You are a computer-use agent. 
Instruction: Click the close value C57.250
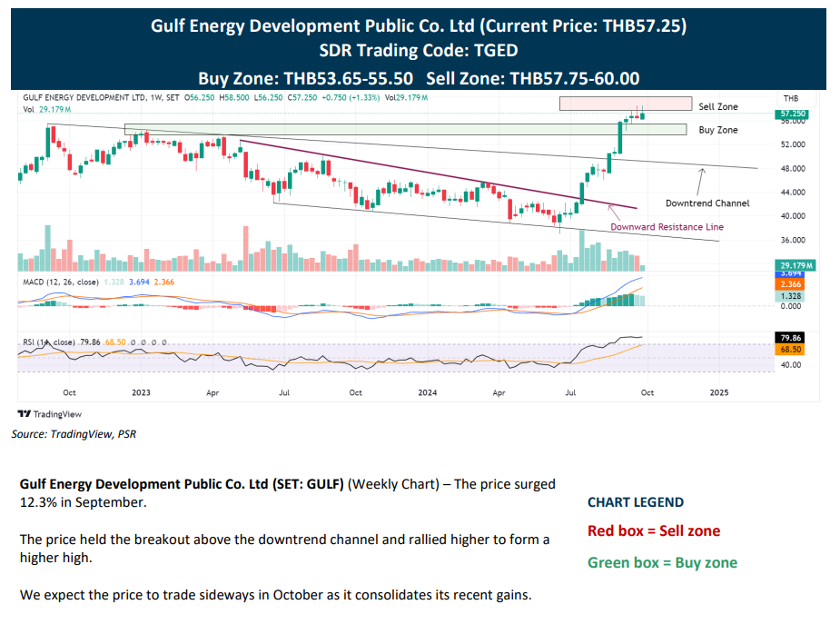click(302, 97)
